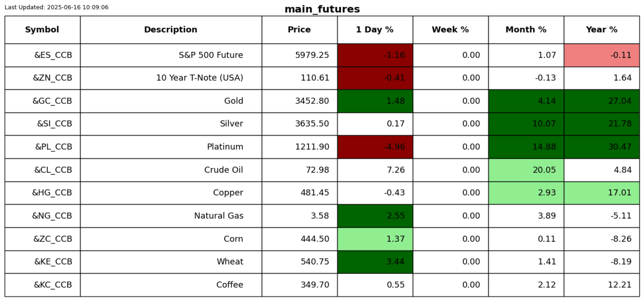Image resolution: width=644 pixels, height=301 pixels.
Task: Click the &KC_CCB Coffee symbol
Action: click(53, 285)
